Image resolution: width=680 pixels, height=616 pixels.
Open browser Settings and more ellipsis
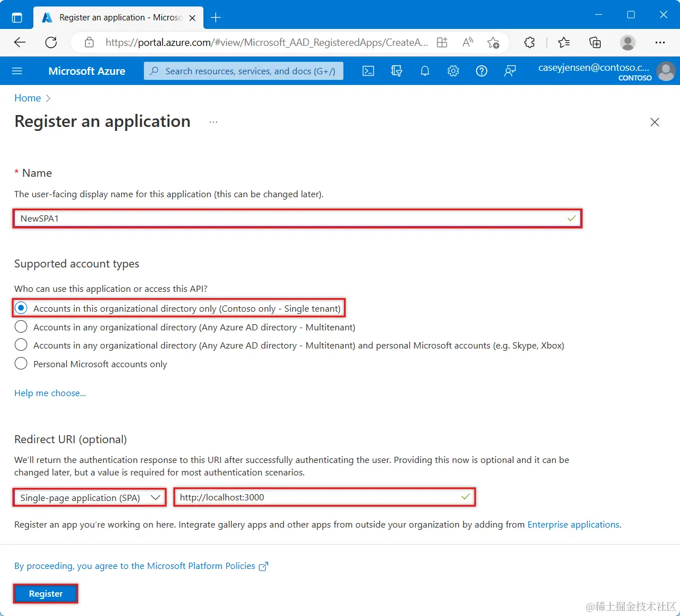coord(660,43)
